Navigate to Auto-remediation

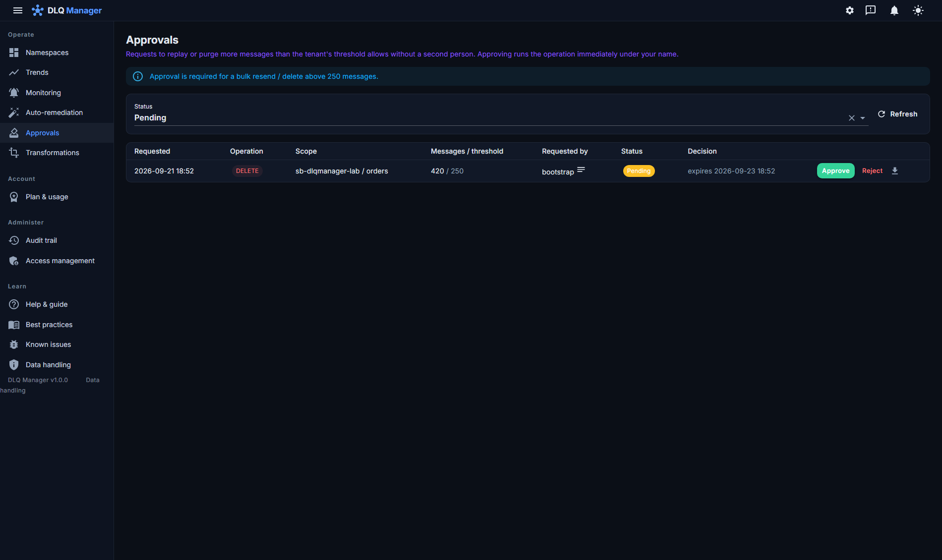tap(57, 112)
